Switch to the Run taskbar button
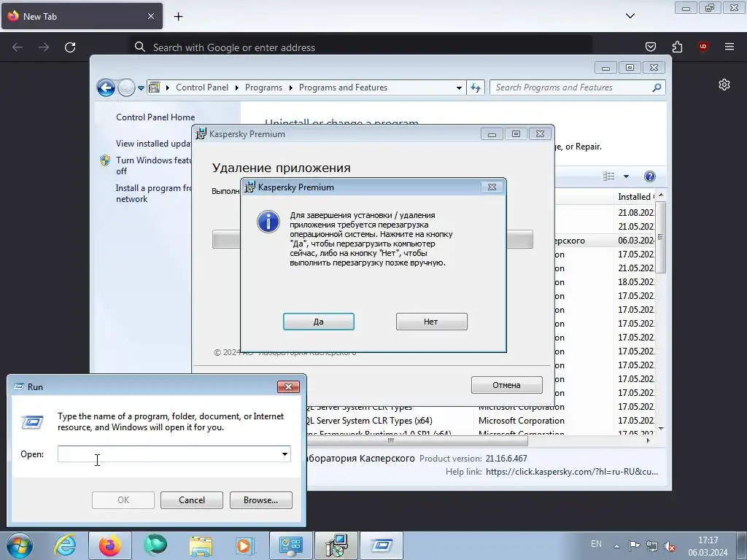This screenshot has width=747, height=560. pyautogui.click(x=381, y=545)
